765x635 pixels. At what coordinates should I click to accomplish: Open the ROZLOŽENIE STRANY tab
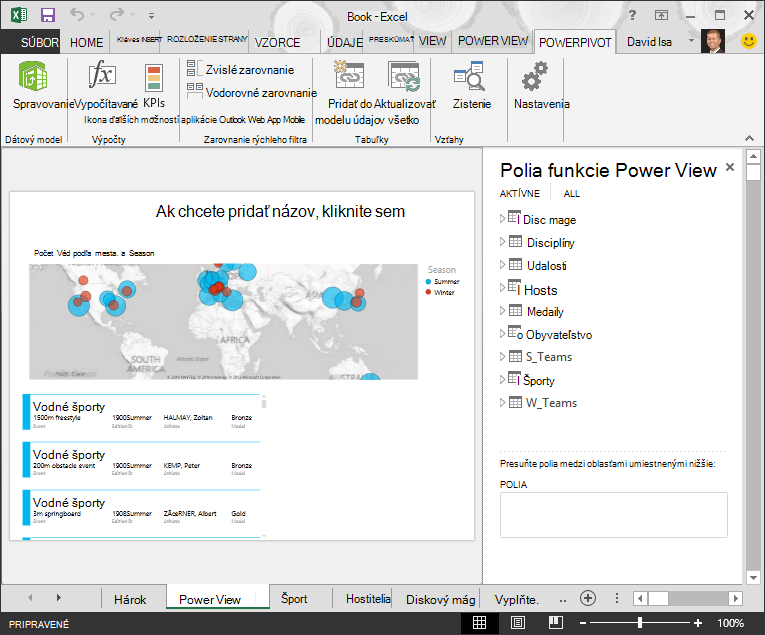tap(207, 39)
